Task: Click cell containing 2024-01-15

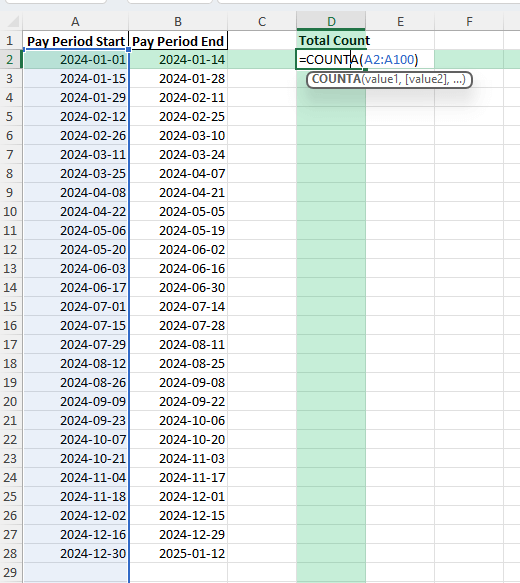Action: [x=75, y=78]
